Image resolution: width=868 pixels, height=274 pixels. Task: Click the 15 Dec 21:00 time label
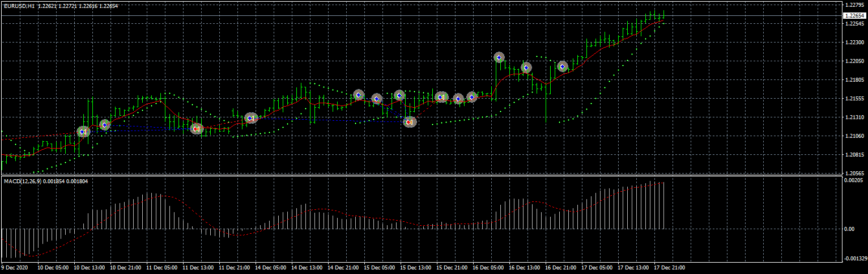452,267
